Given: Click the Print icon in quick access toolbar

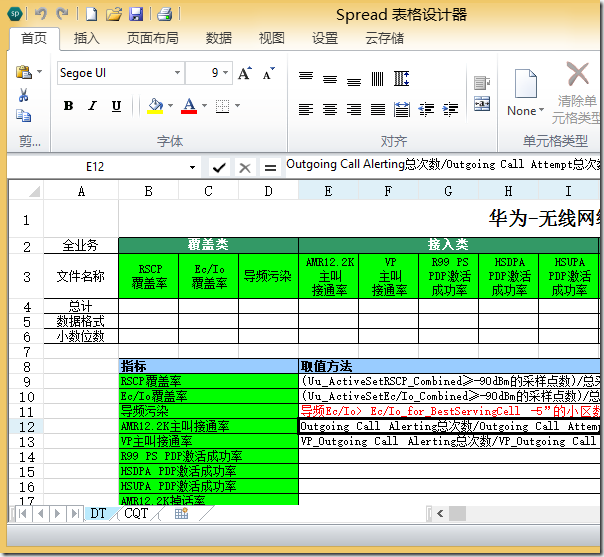Looking at the screenshot, I should coord(164,14).
